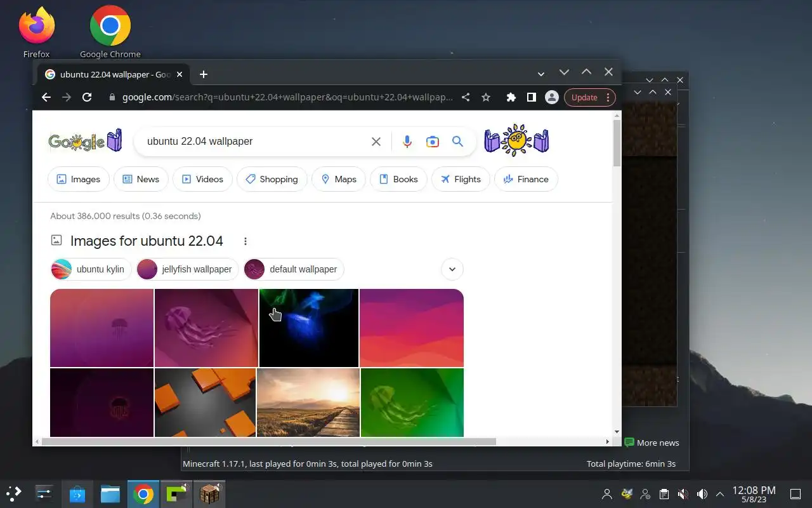Click the scroll-down arrow of the page
Screen dimensions: 812x508
[x=617, y=432]
